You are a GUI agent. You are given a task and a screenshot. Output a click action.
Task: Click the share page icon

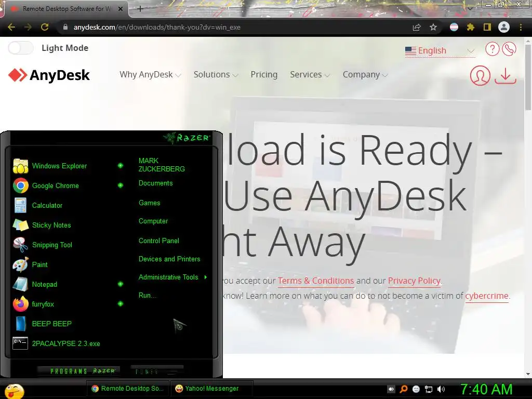[x=417, y=27]
